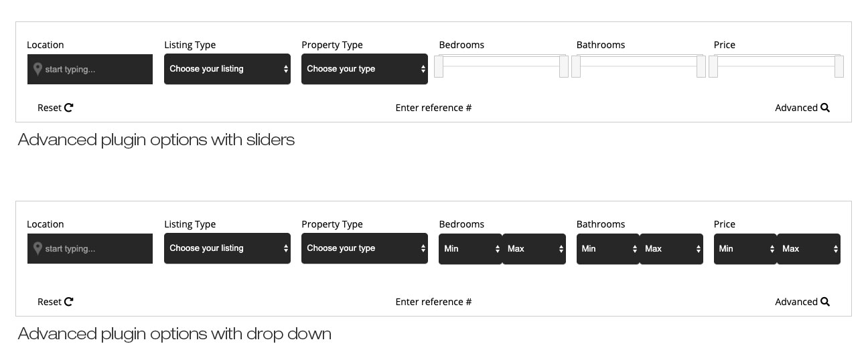Click the Advanced magnifier icon in drop down panel
Viewport: 868px width, 354px height.
pyautogui.click(x=825, y=302)
